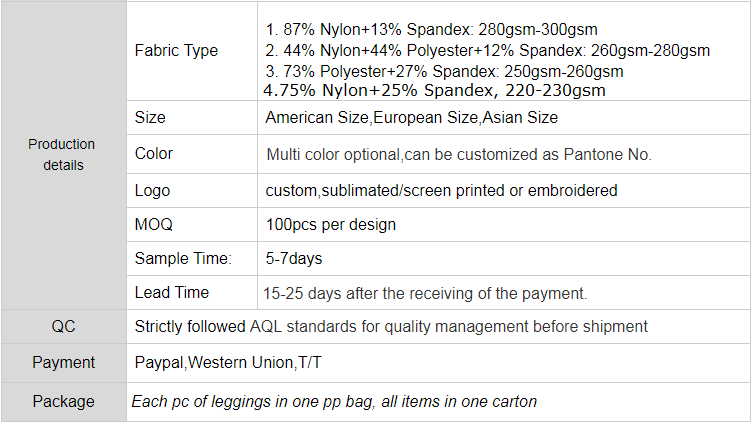This screenshot has height=436, width=753.
Task: Click the "Sample Time:" label
Action: click(x=183, y=259)
